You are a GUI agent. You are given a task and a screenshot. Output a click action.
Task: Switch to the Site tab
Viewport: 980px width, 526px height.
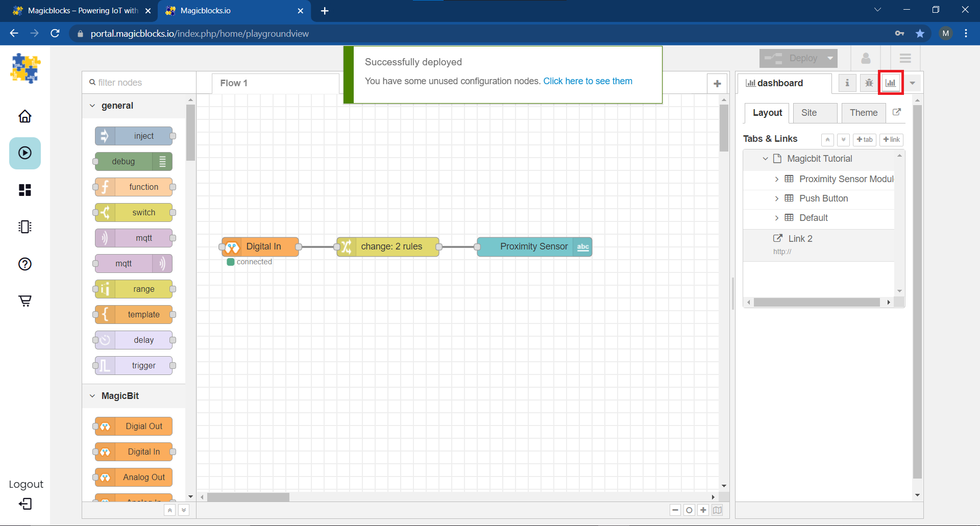pyautogui.click(x=808, y=113)
